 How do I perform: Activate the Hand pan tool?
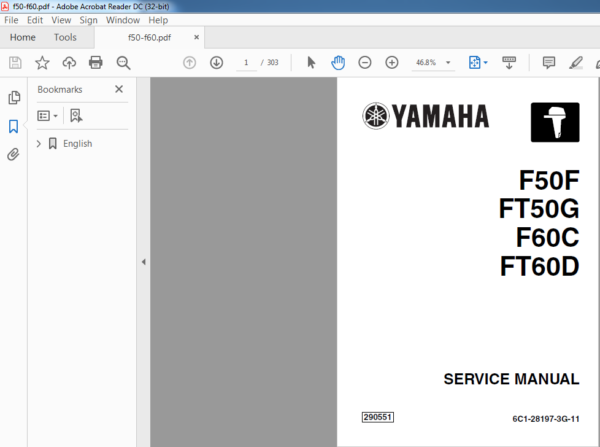[338, 62]
